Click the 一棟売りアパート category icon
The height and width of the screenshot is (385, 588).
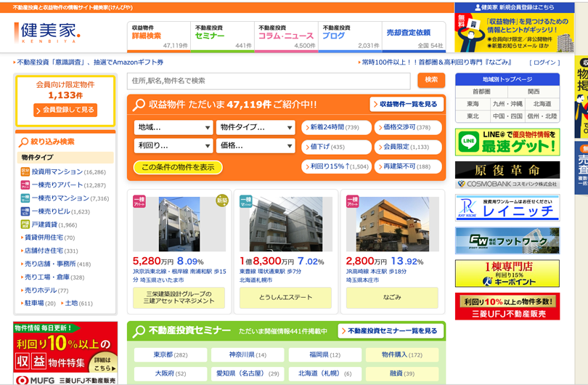coord(25,185)
